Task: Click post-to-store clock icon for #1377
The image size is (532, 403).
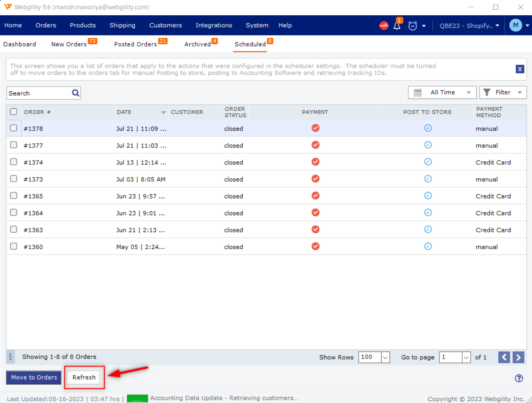Action: coord(428,145)
